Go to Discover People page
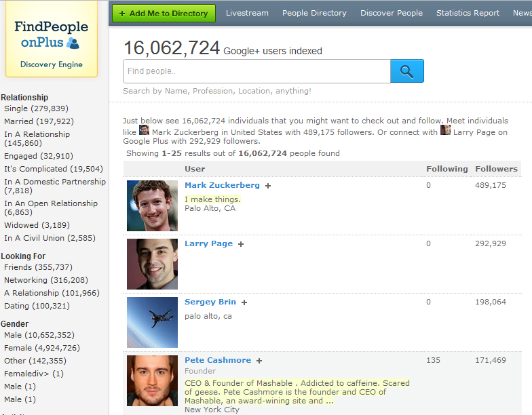The image size is (532, 415). coord(392,13)
